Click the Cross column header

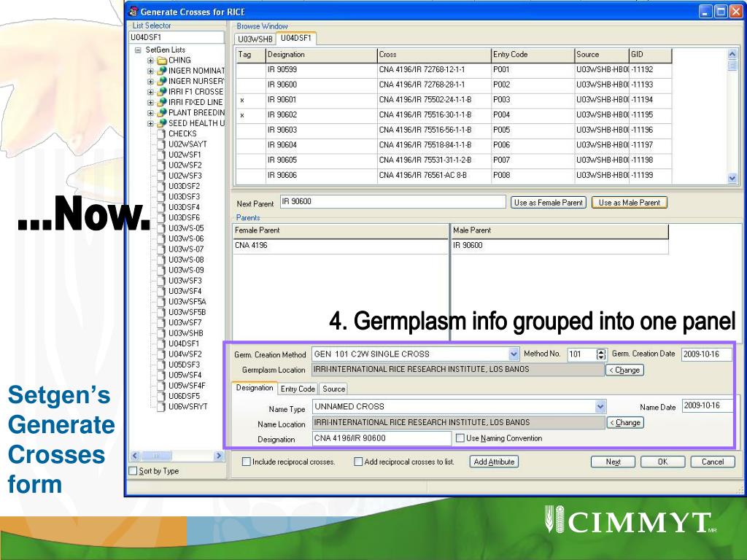point(434,55)
